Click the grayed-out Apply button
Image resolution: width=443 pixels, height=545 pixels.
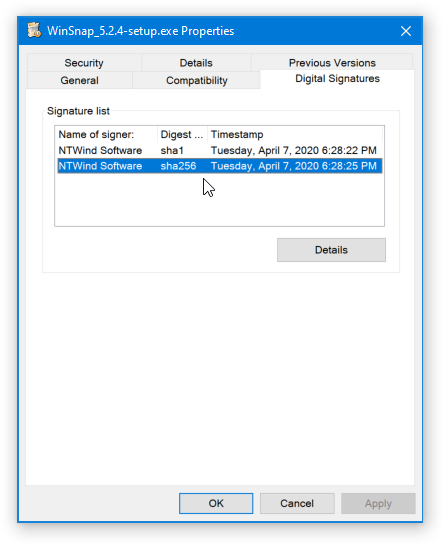[378, 503]
